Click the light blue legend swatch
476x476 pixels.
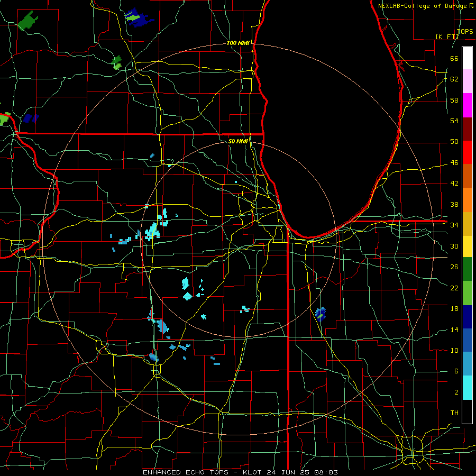(x=467, y=364)
